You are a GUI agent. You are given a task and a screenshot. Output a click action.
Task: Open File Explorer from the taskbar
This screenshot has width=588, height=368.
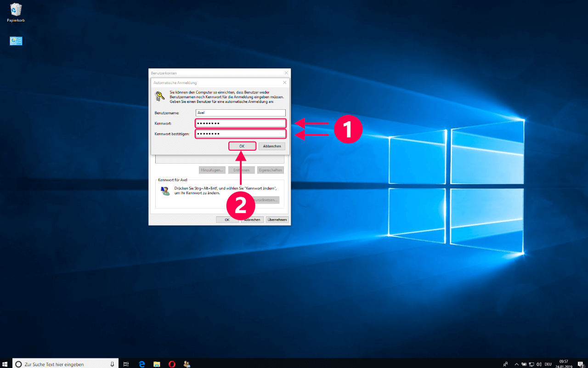click(157, 364)
